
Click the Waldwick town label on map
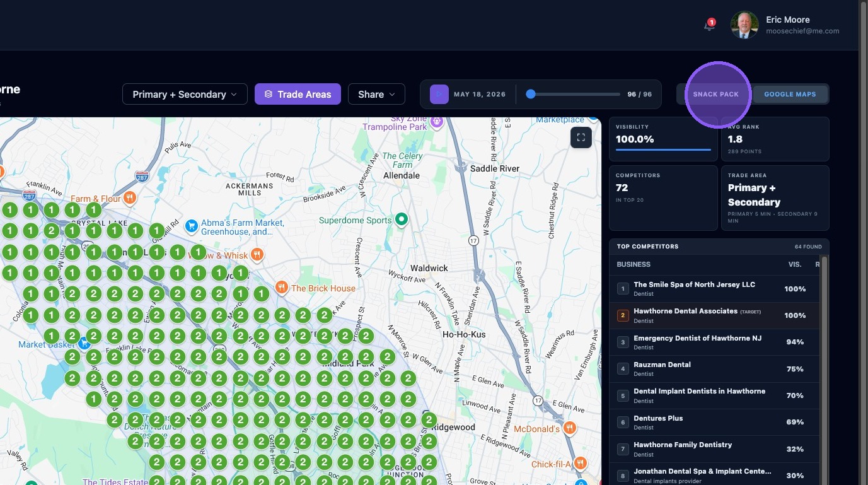pos(429,268)
